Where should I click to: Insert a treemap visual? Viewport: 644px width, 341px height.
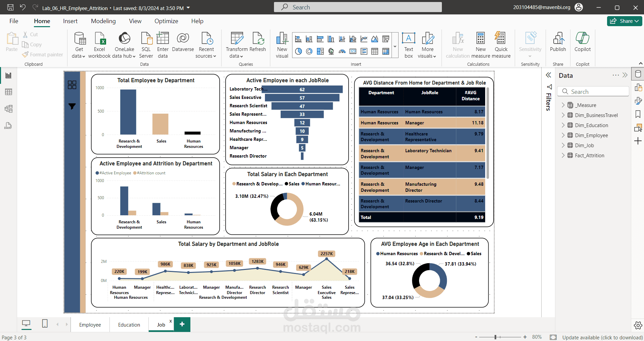[320, 51]
